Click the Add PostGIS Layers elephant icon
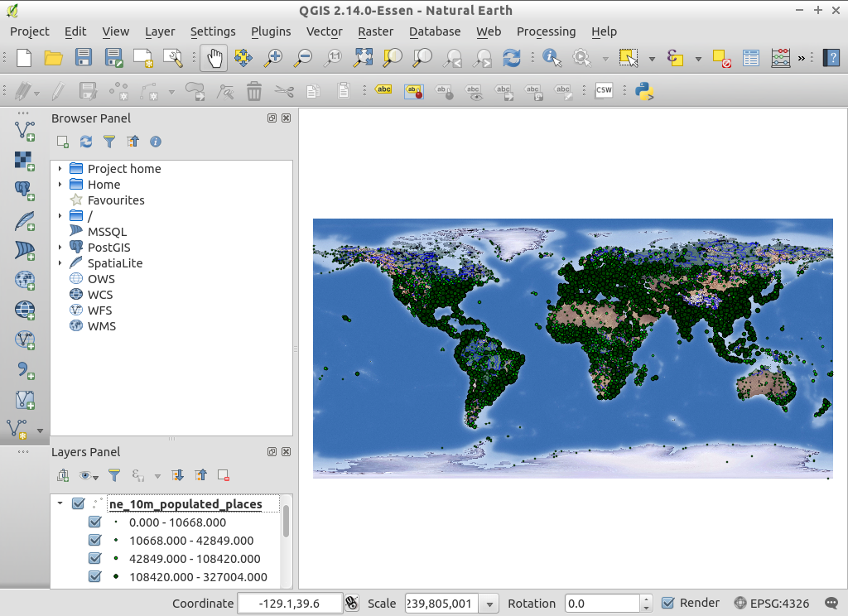The image size is (848, 616). click(x=25, y=191)
